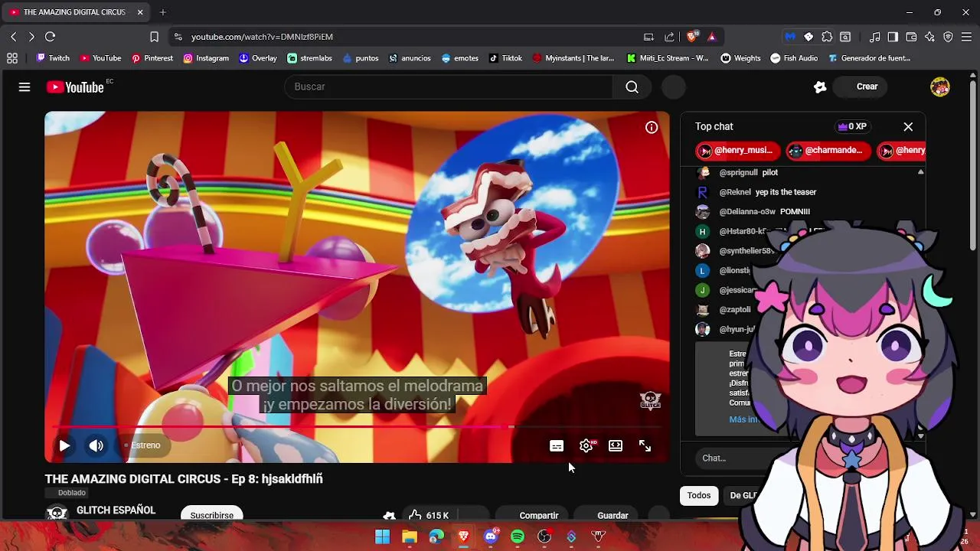Viewport: 980px width, 551px height.
Task: Click the @Reknel chat message
Action: (758, 192)
